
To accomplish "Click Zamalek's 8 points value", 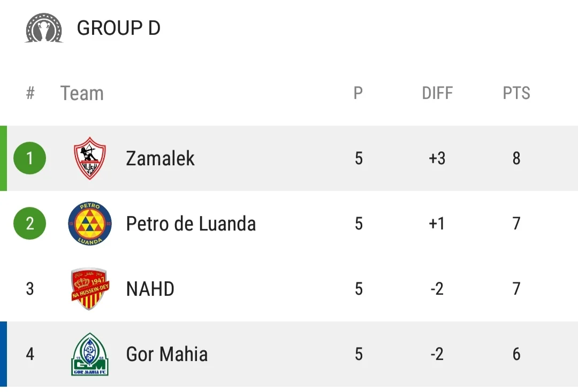I will 516,158.
